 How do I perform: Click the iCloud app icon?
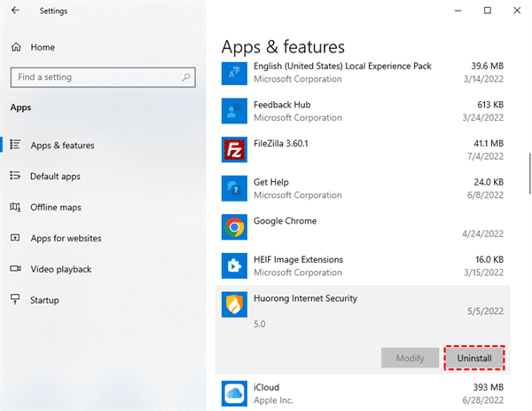(x=234, y=393)
